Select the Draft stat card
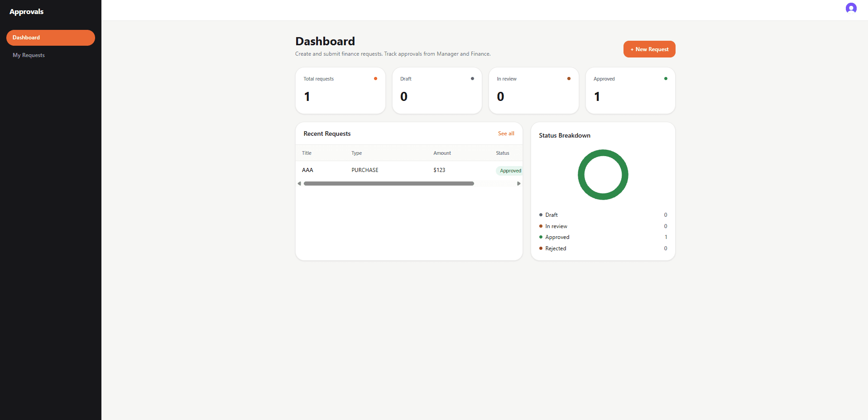Image resolution: width=868 pixels, height=420 pixels. pos(437,91)
